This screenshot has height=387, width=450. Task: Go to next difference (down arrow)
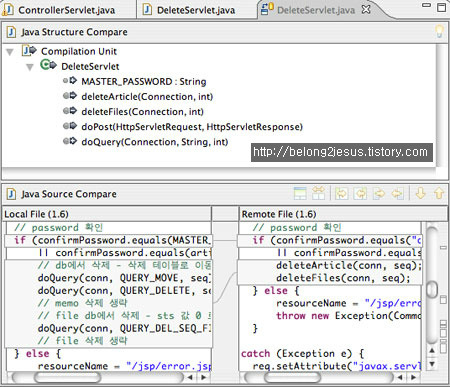tap(421, 193)
